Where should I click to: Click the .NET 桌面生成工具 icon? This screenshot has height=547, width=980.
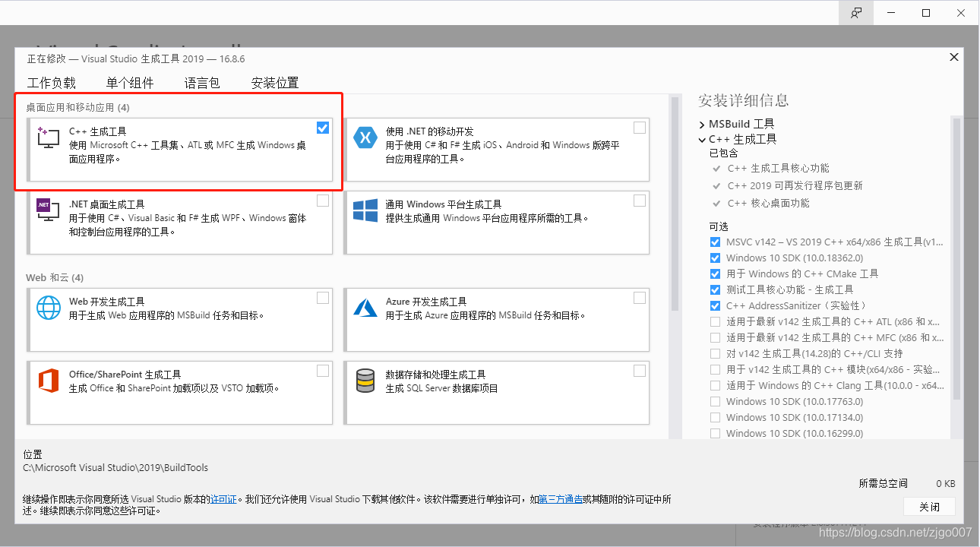[49, 210]
